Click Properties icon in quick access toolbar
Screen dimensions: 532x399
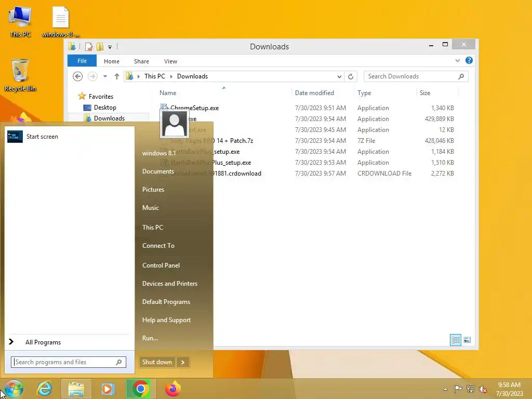point(89,46)
